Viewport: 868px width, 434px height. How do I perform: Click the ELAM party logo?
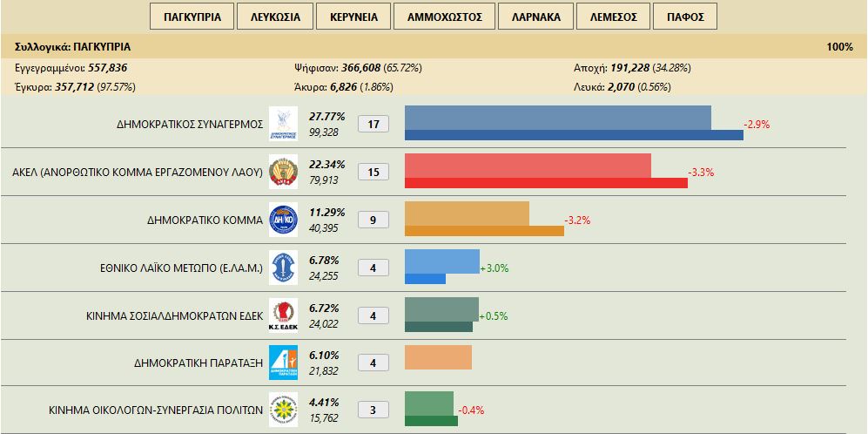(x=283, y=268)
